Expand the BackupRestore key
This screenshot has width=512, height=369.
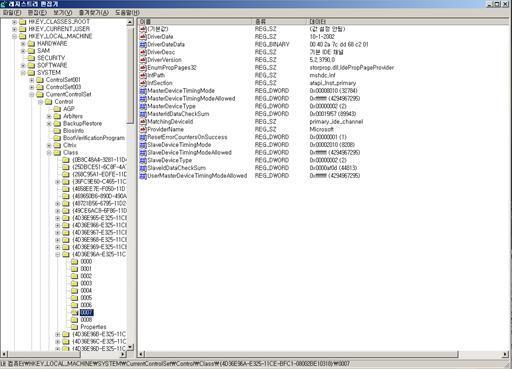click(49, 124)
